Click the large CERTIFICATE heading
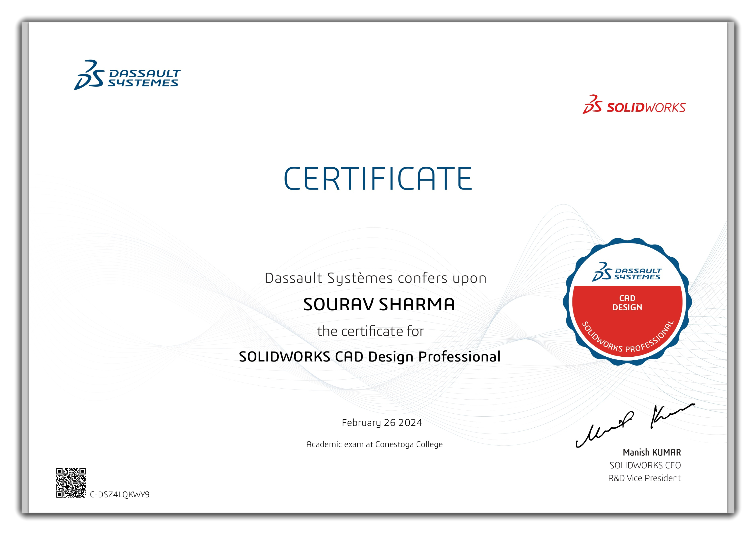Viewport: 756px width, 535px height. 378,179
